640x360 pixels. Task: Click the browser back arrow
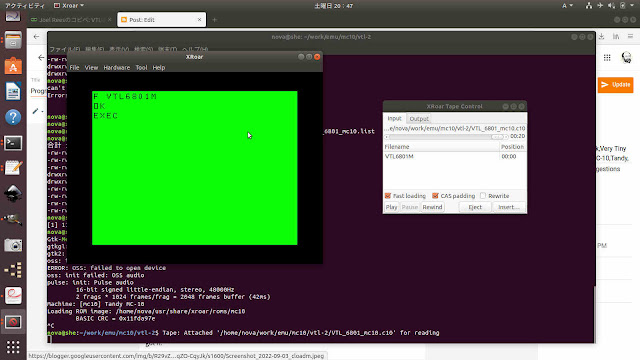click(36, 37)
